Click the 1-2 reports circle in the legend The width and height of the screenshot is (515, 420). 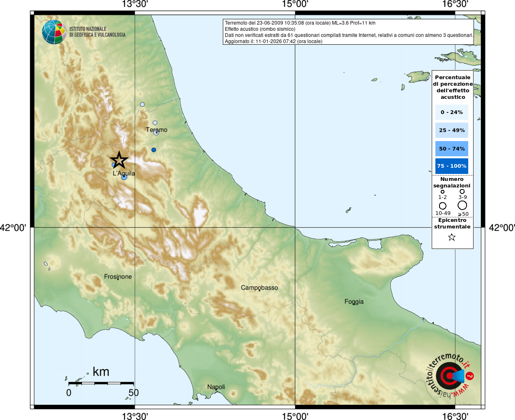[442, 192]
